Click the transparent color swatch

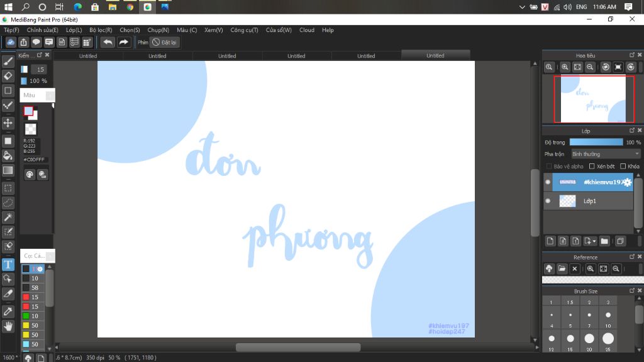[x=30, y=129]
